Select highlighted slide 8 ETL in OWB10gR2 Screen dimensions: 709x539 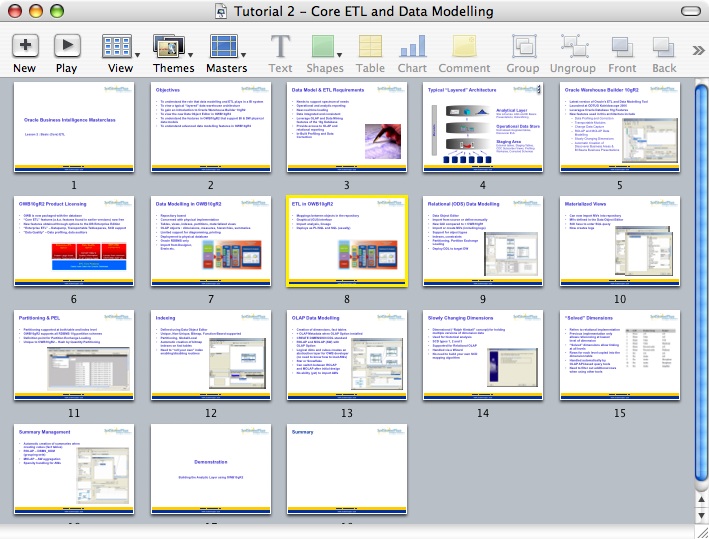coord(347,241)
